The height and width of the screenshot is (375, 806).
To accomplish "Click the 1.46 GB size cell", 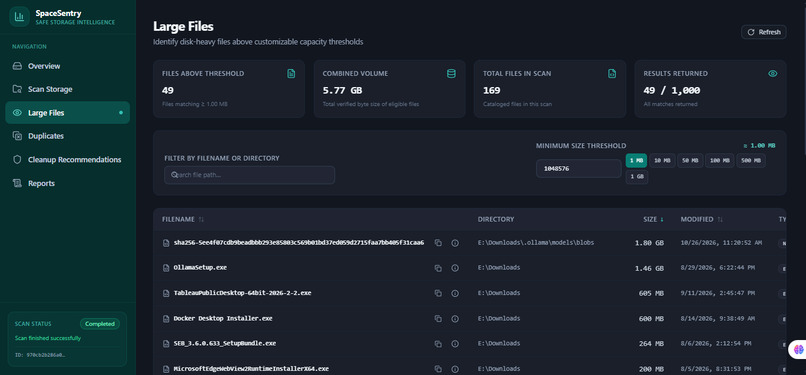I will point(649,268).
